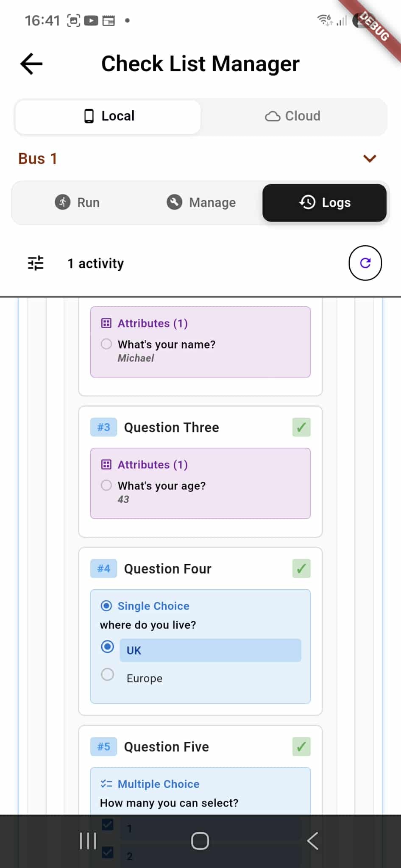
Task: Tap the back arrow to exit Check List Manager
Action: pyautogui.click(x=31, y=64)
